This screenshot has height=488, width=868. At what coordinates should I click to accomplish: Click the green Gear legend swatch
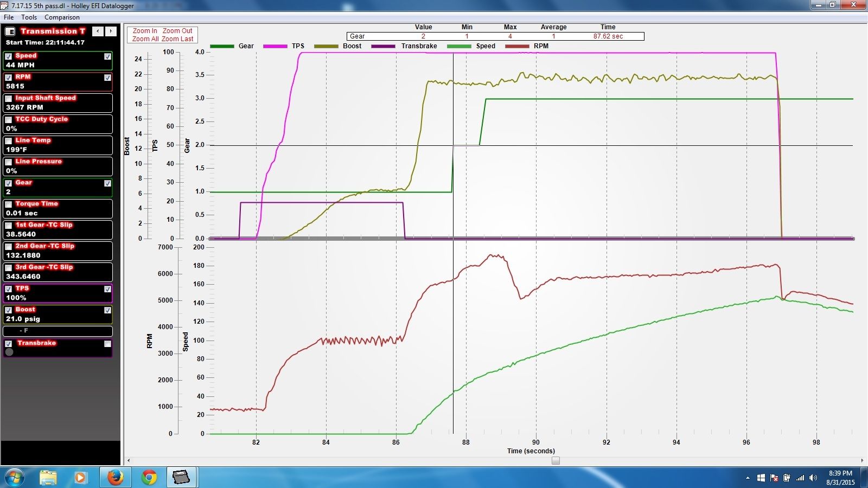click(222, 46)
